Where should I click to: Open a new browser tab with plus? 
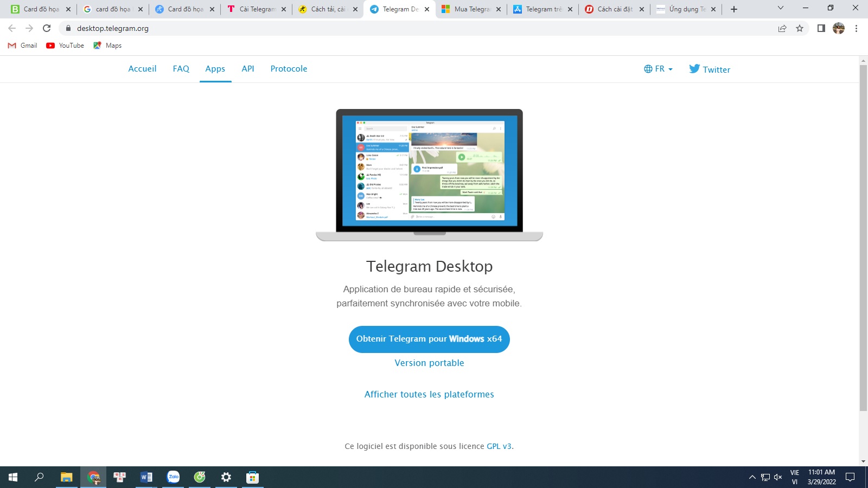click(x=734, y=9)
